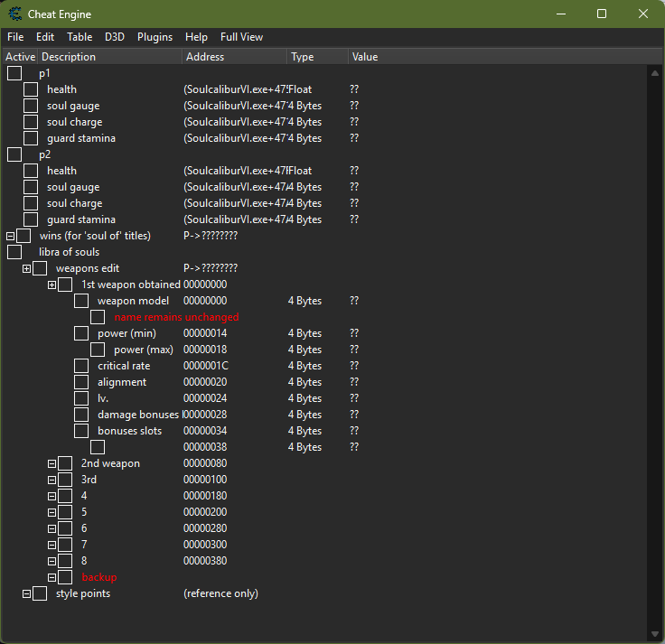
Task: Maximize the Cheat Engine window
Action: click(x=602, y=14)
